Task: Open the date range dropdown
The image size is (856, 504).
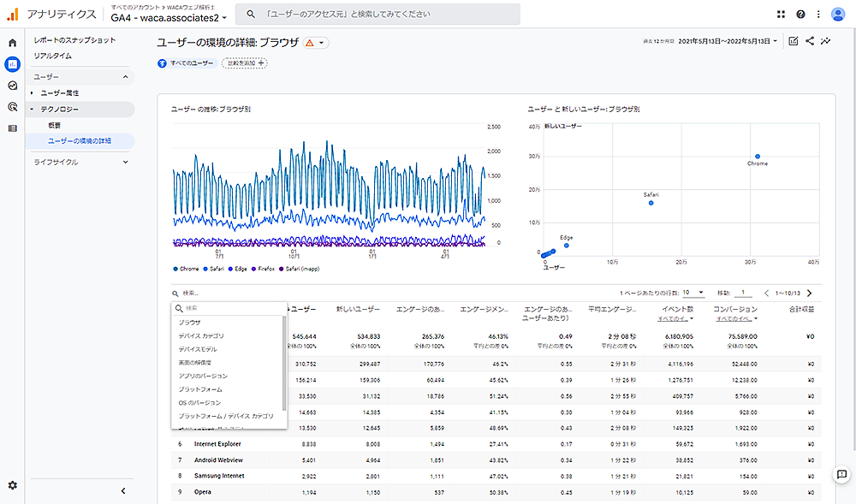Action: [728, 41]
